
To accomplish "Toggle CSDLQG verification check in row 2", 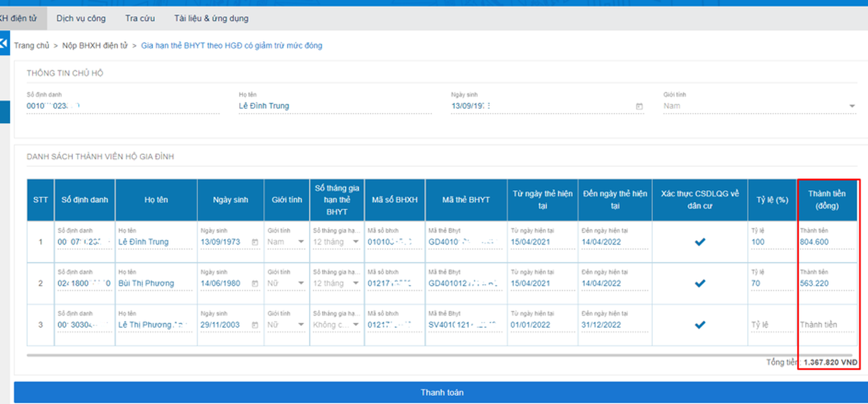I will (x=700, y=283).
